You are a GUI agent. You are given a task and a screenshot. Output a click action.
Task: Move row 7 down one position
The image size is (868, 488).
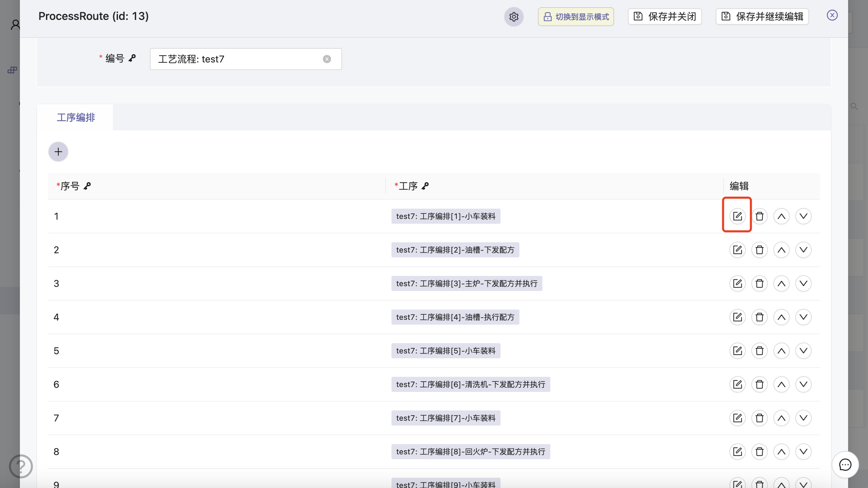tap(803, 418)
